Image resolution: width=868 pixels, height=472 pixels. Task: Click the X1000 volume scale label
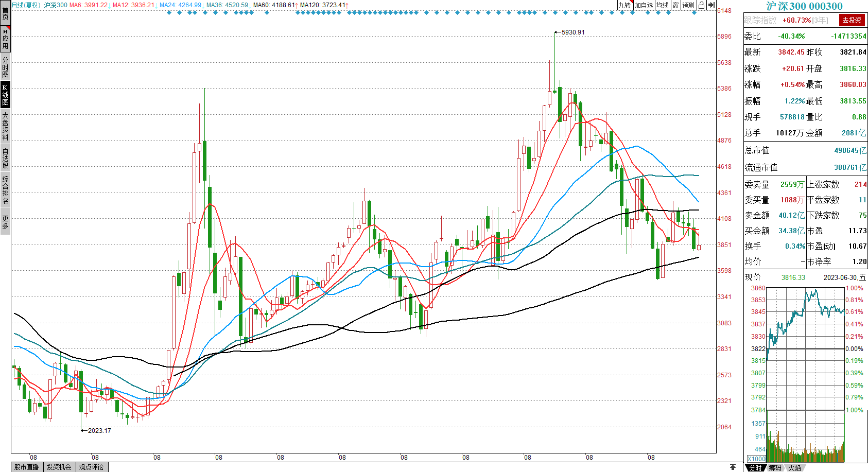click(756, 459)
